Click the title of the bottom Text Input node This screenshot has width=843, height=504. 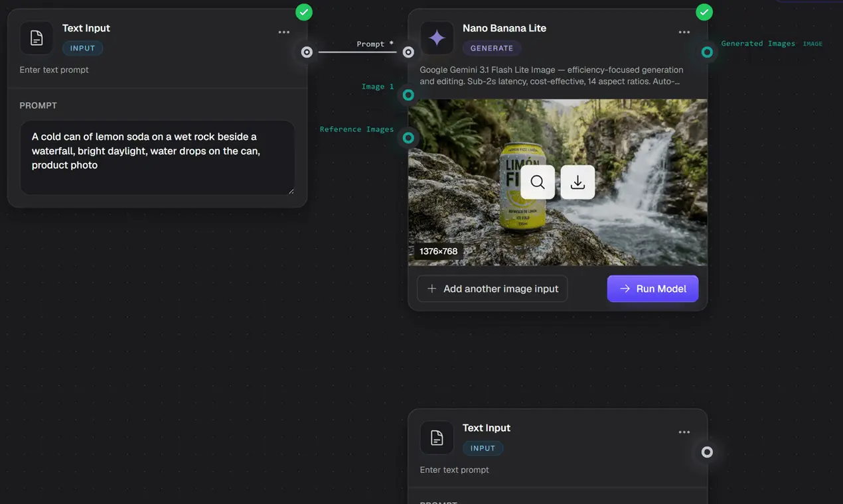487,428
